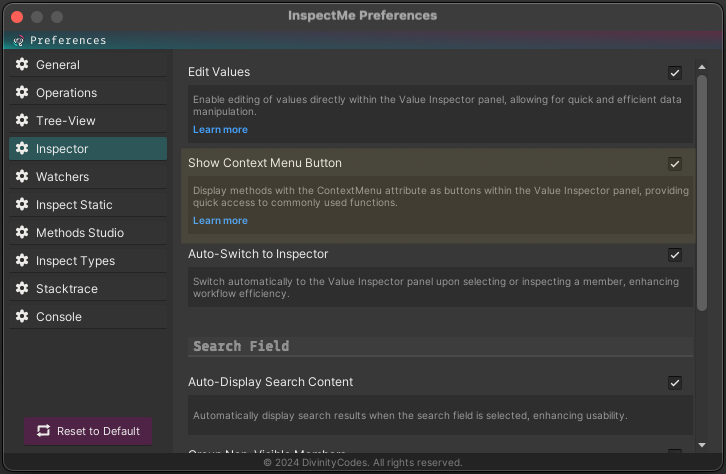This screenshot has width=726, height=474.
Task: Click the DivinityCodes copyright footer text
Action: (363, 462)
